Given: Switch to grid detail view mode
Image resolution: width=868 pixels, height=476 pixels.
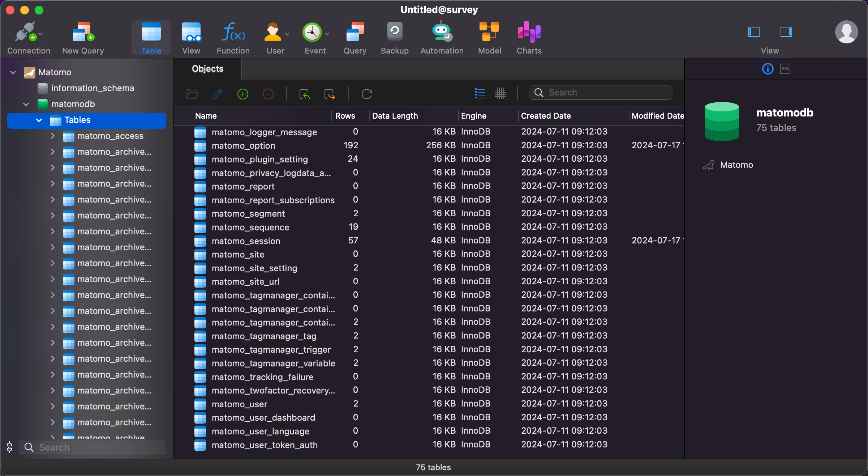Looking at the screenshot, I should click(500, 94).
